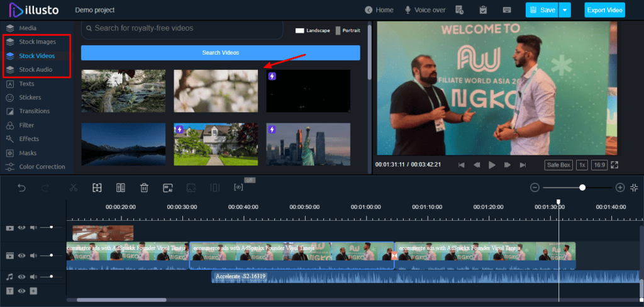Click the fullscreen preview icon
The image size is (644, 307).
tap(614, 165)
